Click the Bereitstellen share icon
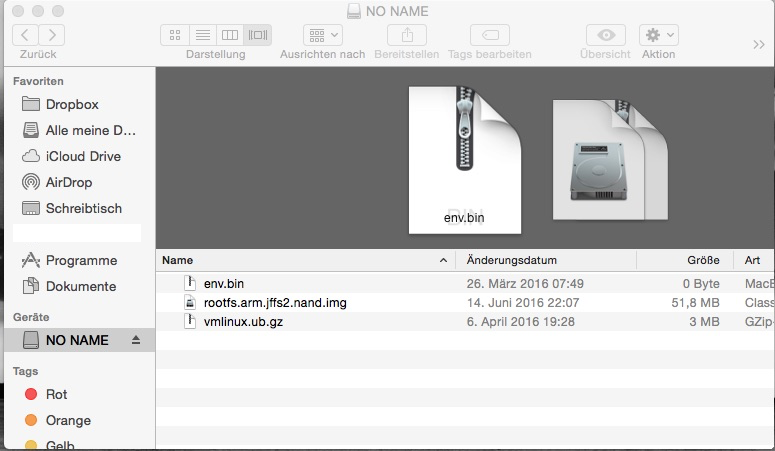Screen dimensions: 775x451 [x=406, y=35]
